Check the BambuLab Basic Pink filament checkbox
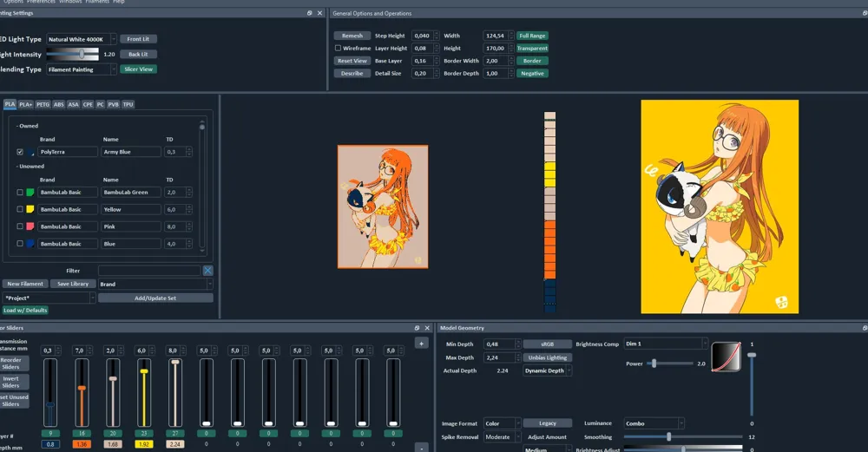Viewport: 868px width, 452px height. point(20,226)
